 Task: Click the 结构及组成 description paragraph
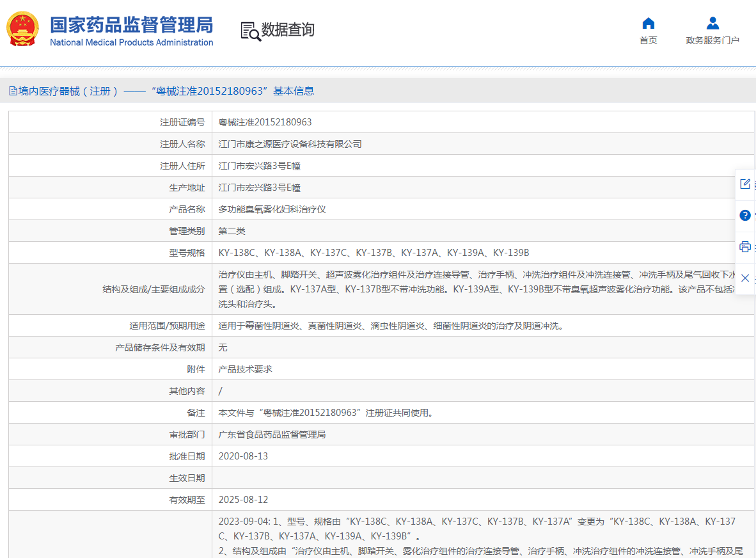(x=477, y=289)
